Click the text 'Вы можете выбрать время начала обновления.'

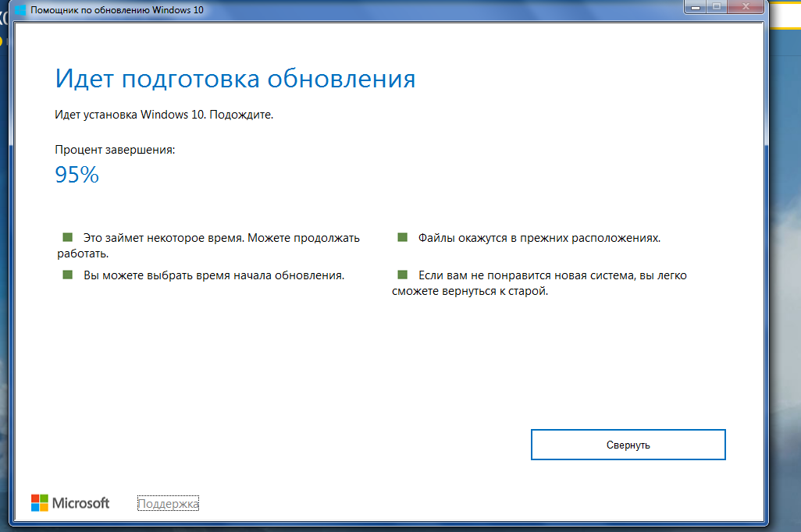click(x=214, y=275)
